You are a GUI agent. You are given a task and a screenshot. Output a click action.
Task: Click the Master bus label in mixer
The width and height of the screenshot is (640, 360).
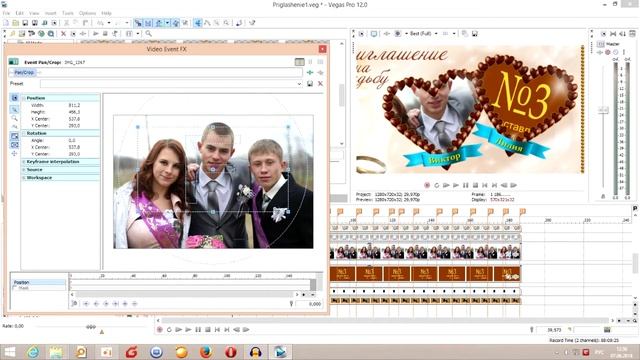click(x=613, y=44)
